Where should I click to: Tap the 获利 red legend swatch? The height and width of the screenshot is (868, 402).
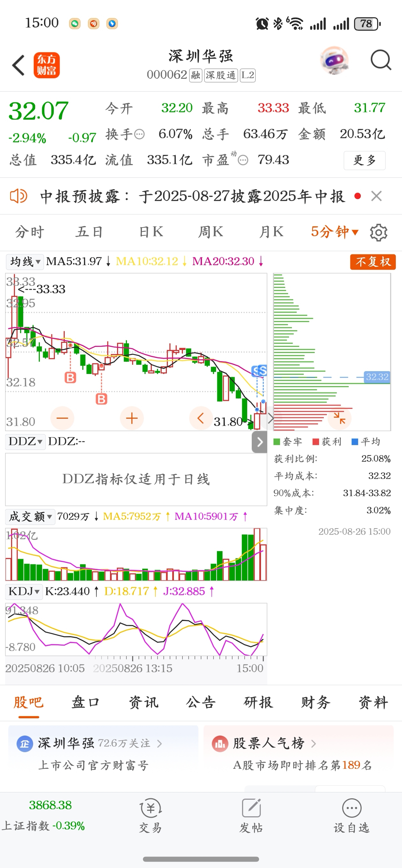(x=316, y=442)
